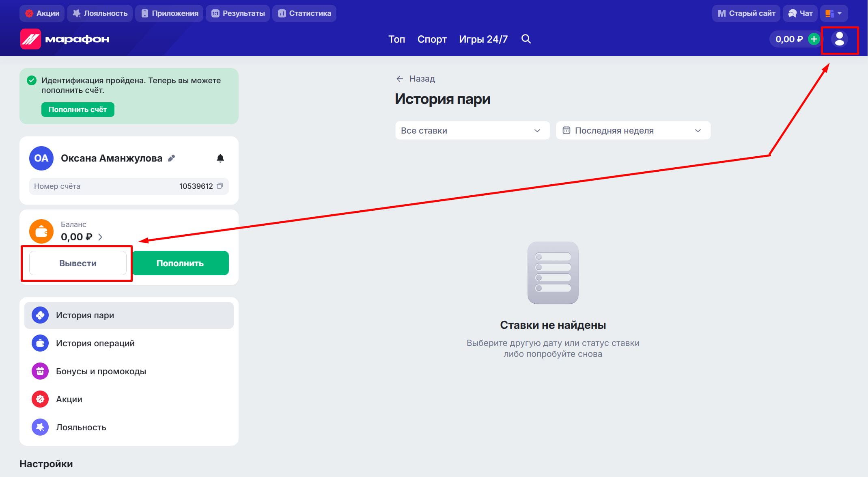Click the Вывести withdraw button
The image size is (868, 477).
click(78, 263)
